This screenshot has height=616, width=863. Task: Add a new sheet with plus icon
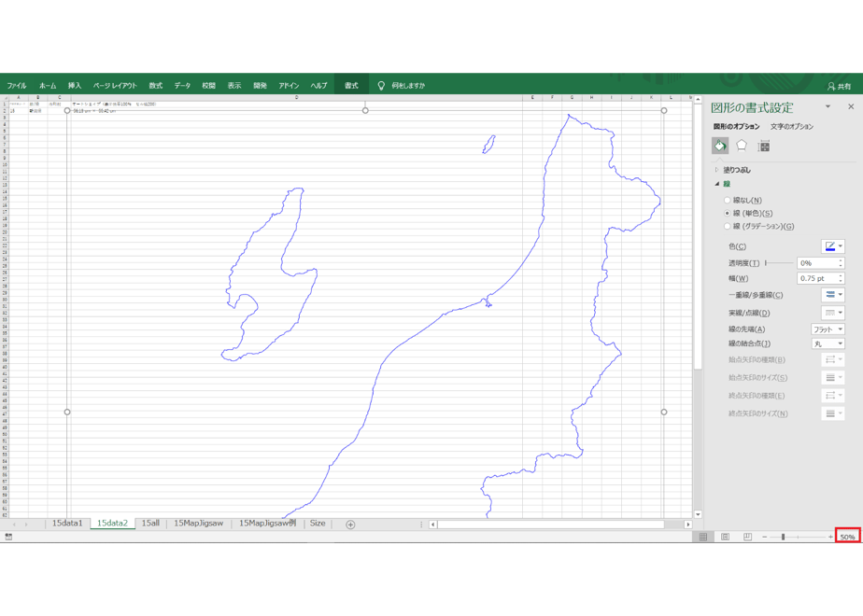coord(350,525)
